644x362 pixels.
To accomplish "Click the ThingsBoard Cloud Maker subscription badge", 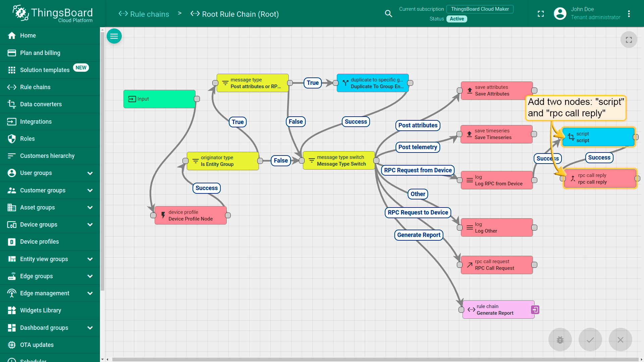I will (x=480, y=9).
